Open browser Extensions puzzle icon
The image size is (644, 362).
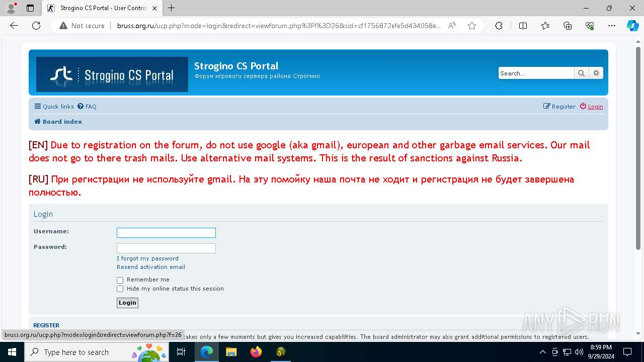[499, 26]
